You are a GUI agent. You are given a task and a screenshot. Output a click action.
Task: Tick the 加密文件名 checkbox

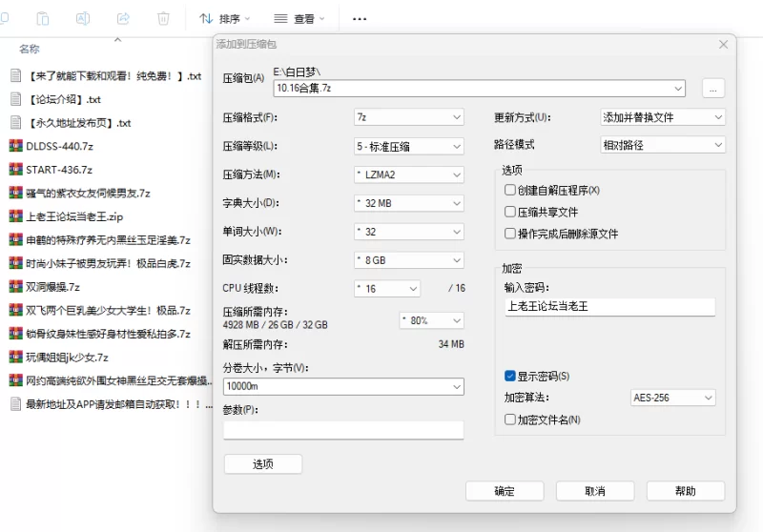(510, 419)
